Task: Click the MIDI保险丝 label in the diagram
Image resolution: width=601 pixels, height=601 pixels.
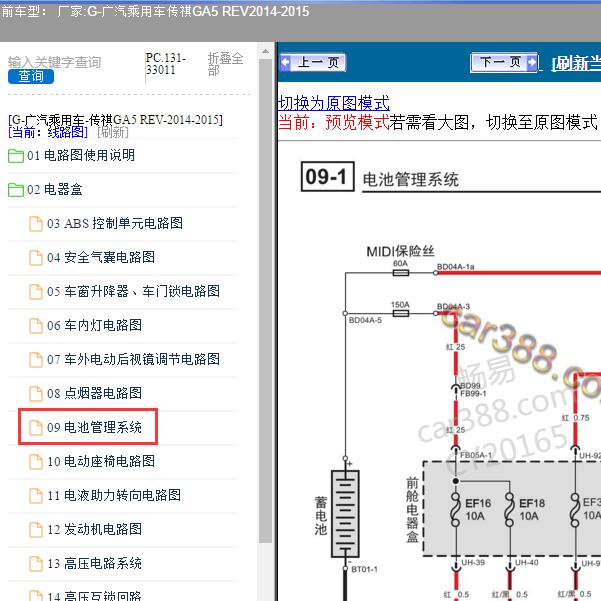Action: (400, 251)
